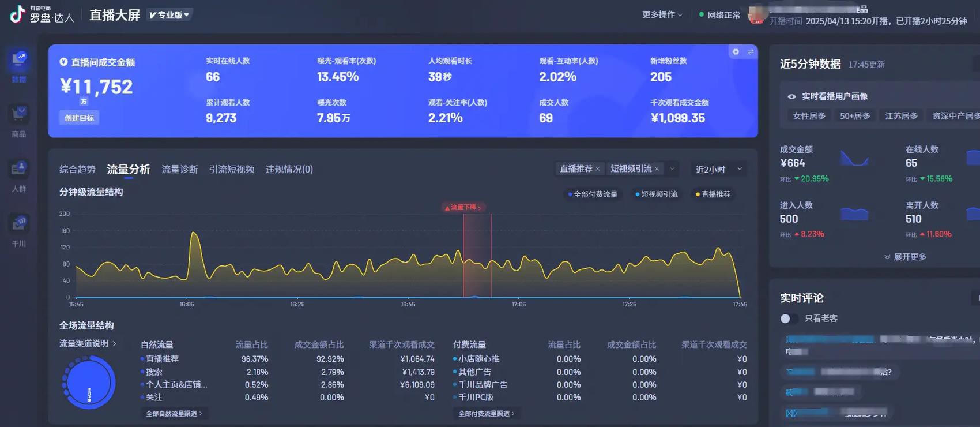Select the 个人主页&店铺... traffic row
The width and height of the screenshot is (980, 427).
point(287,385)
